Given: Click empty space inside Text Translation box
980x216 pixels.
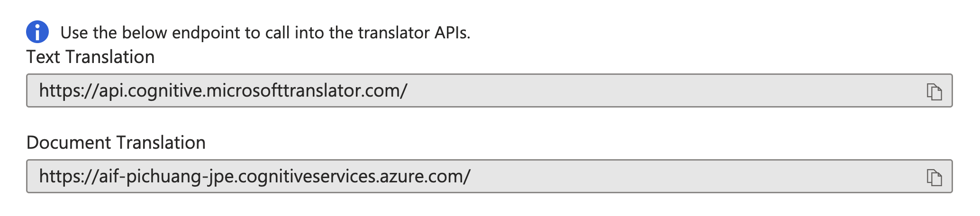Looking at the screenshot, I should (663, 90).
